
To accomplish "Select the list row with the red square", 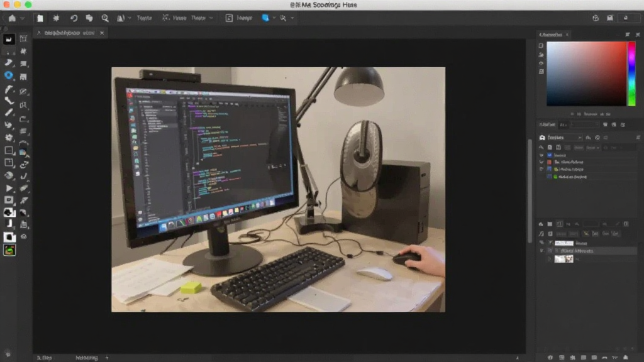I will 587,162.
